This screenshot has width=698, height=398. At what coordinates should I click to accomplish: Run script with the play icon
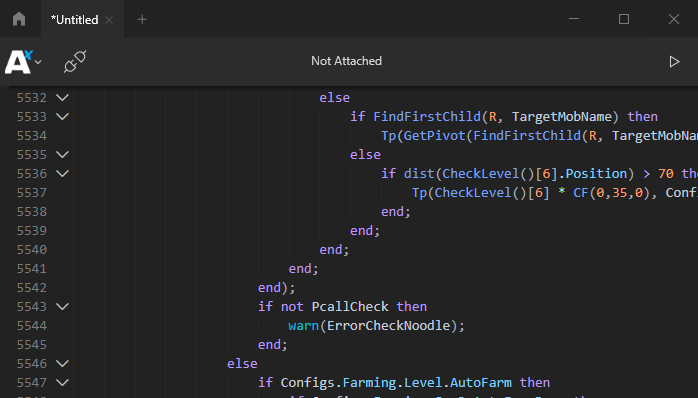[674, 61]
